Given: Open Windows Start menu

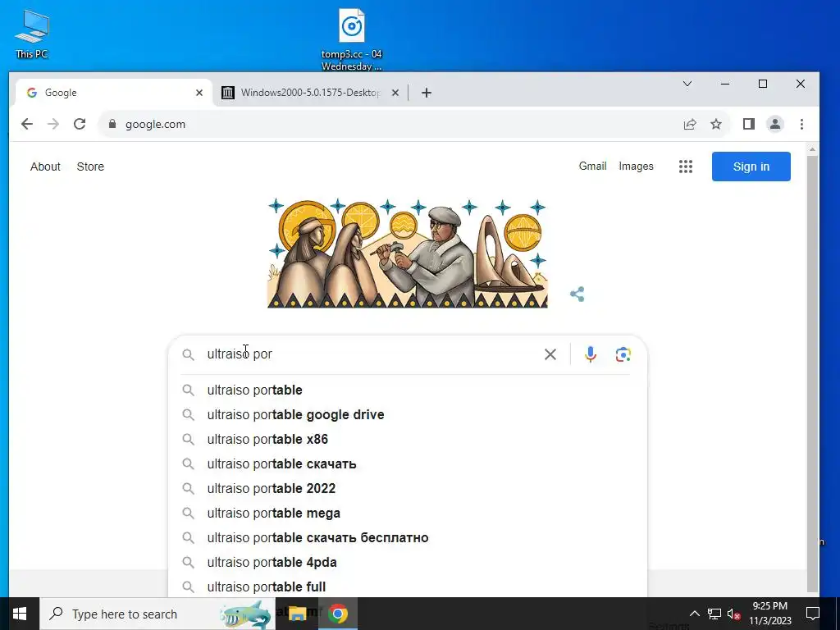Looking at the screenshot, I should click(20, 614).
